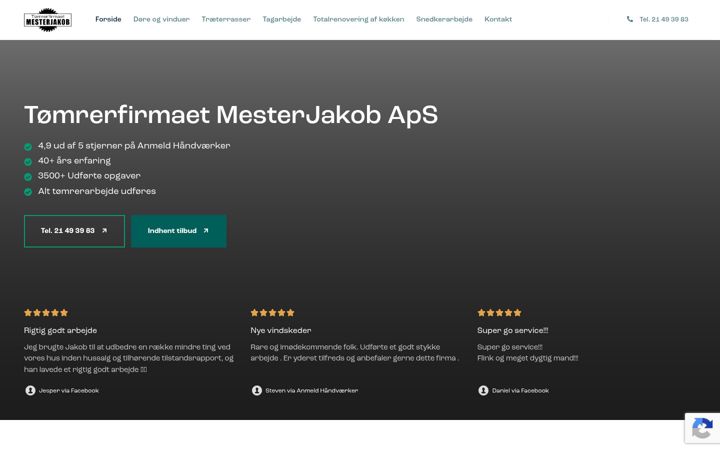The image size is (720, 450).
Task: Click the review title Nye vindskeder
Action: [x=281, y=331]
